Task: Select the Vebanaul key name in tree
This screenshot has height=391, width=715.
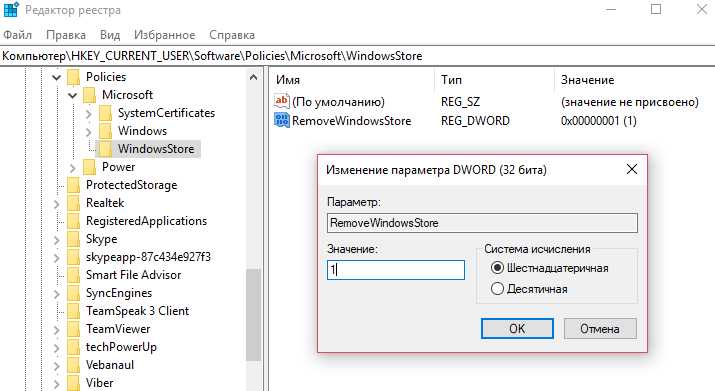Action: (110, 365)
